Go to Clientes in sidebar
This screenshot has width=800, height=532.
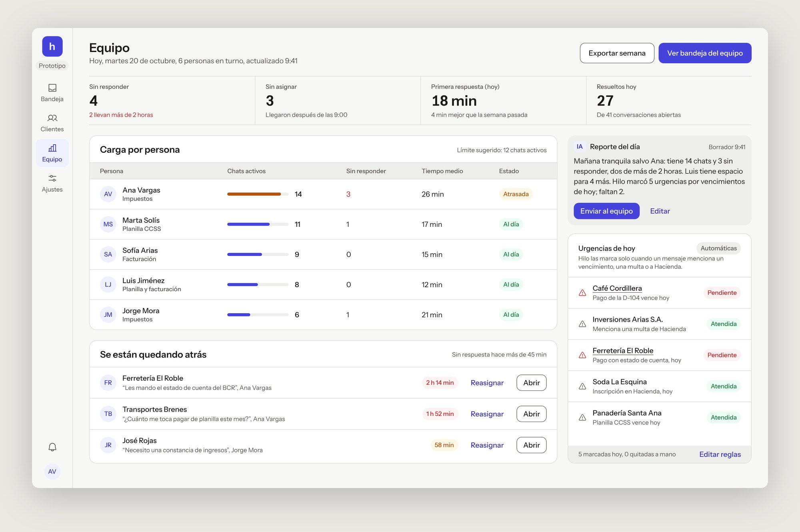tap(52, 123)
